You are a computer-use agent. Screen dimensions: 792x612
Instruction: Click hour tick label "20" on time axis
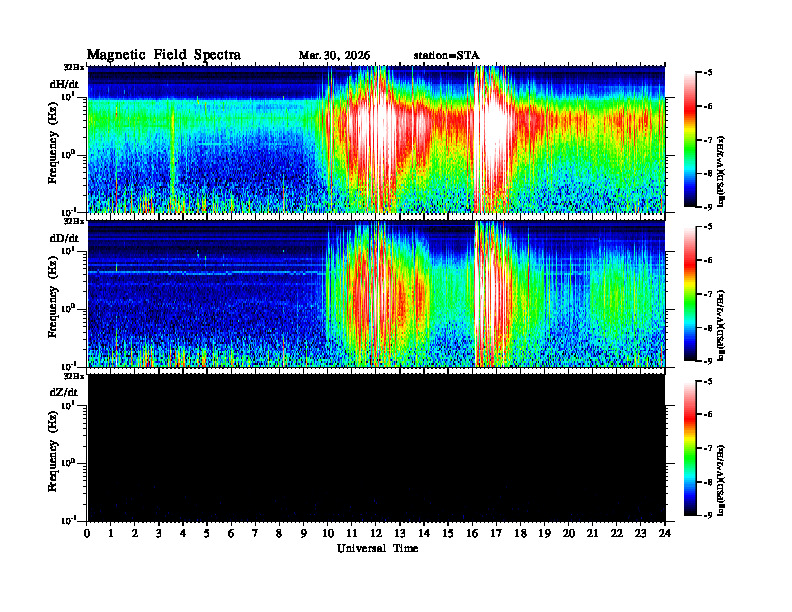click(569, 534)
